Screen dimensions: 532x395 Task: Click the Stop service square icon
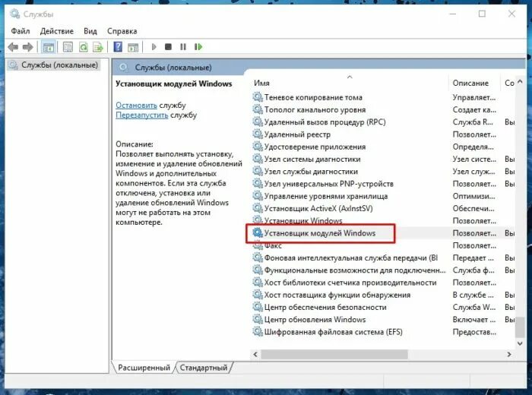168,47
